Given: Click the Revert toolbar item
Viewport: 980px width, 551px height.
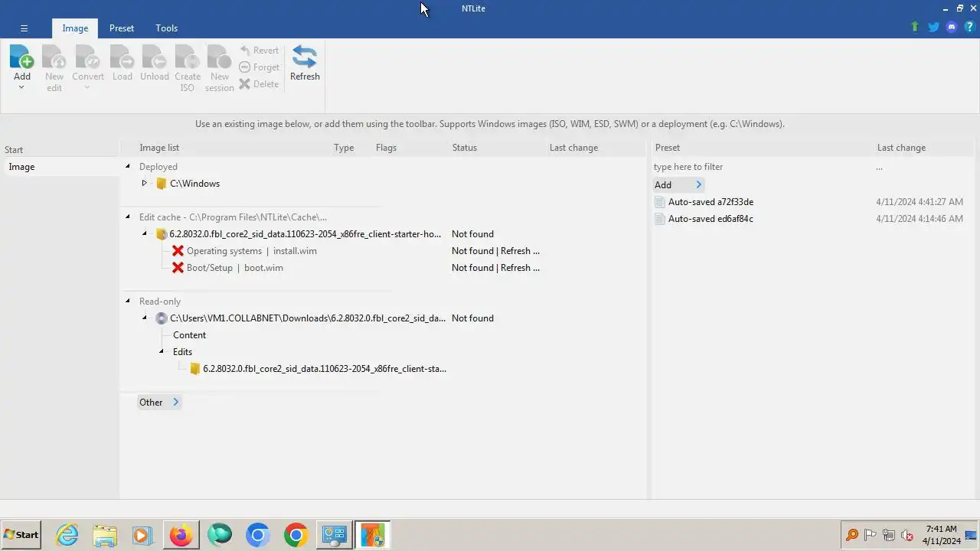Looking at the screenshot, I should (x=259, y=51).
